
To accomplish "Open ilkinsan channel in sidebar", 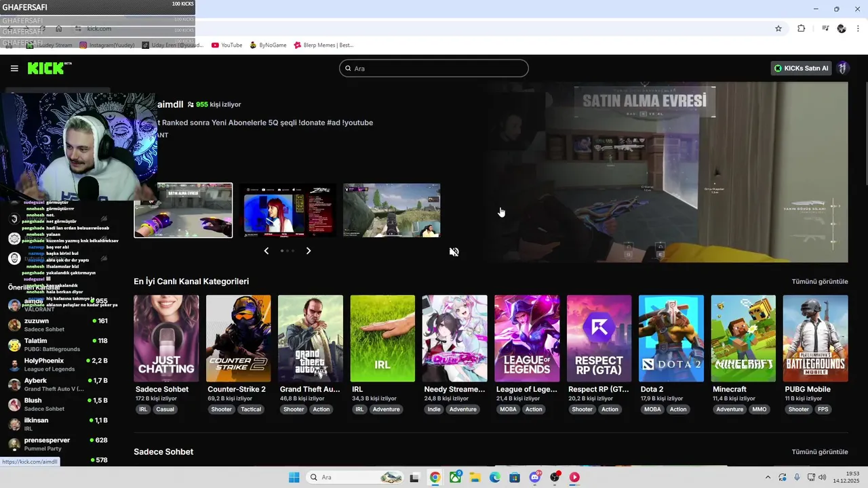I will point(58,424).
